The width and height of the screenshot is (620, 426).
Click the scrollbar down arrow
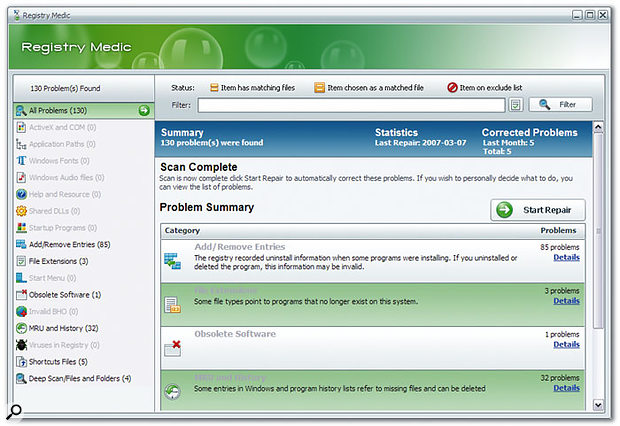click(x=598, y=405)
